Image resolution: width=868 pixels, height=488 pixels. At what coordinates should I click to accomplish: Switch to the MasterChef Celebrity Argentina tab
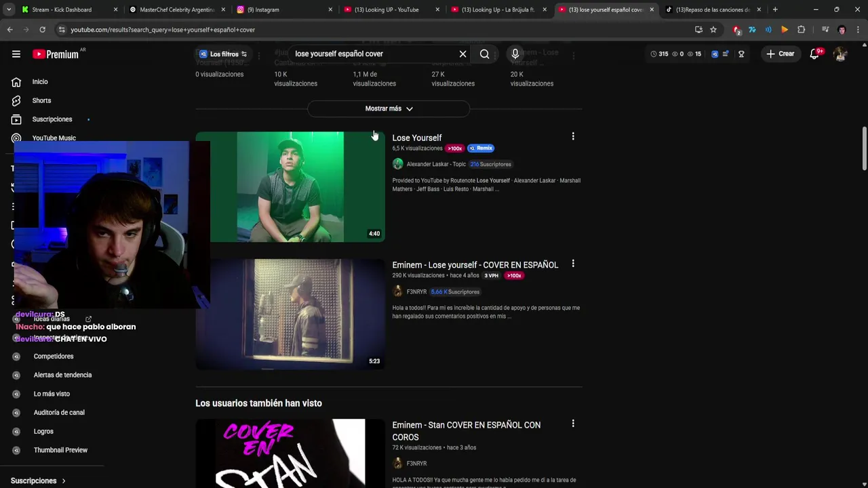(176, 9)
